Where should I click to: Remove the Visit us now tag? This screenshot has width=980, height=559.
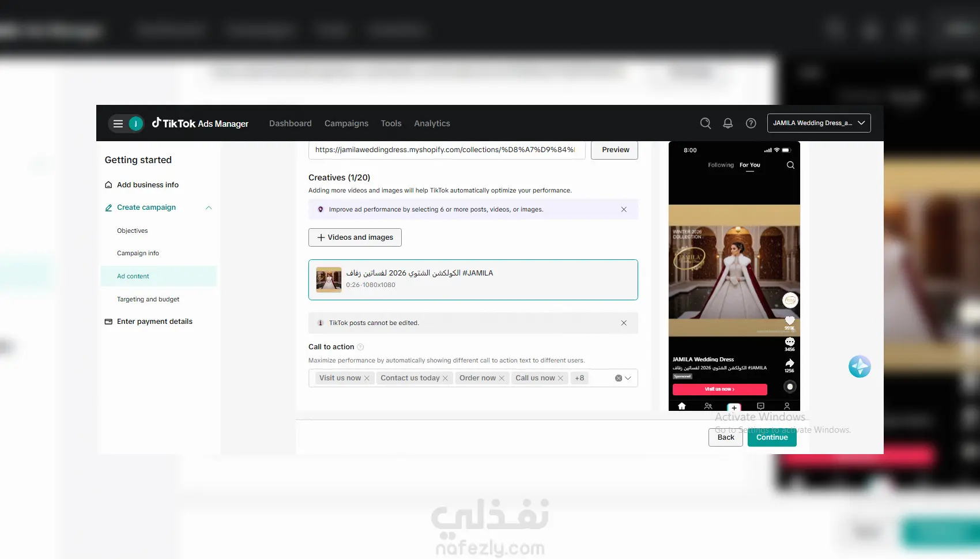click(x=367, y=378)
